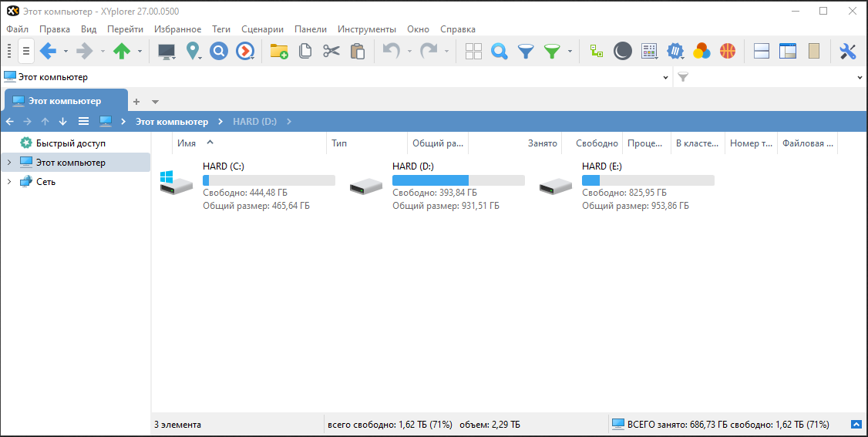Toggle the preview pane layout icon
The height and width of the screenshot is (437, 868).
pyautogui.click(x=788, y=52)
